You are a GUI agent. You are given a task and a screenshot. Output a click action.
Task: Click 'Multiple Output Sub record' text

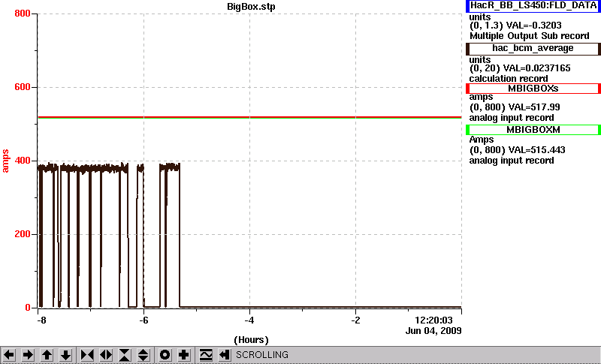coord(530,36)
